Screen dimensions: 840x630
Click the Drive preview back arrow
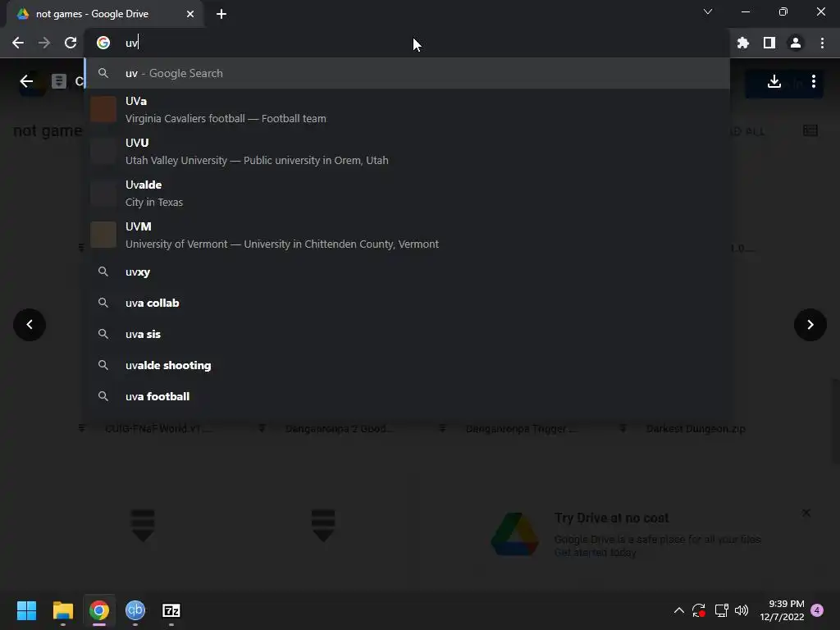[26, 81]
